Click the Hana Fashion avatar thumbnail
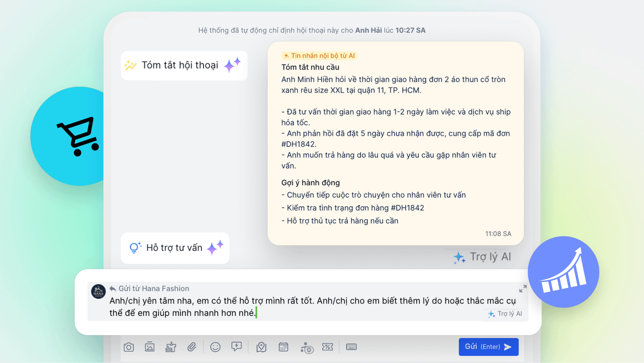This screenshot has height=363, width=644. (x=98, y=291)
